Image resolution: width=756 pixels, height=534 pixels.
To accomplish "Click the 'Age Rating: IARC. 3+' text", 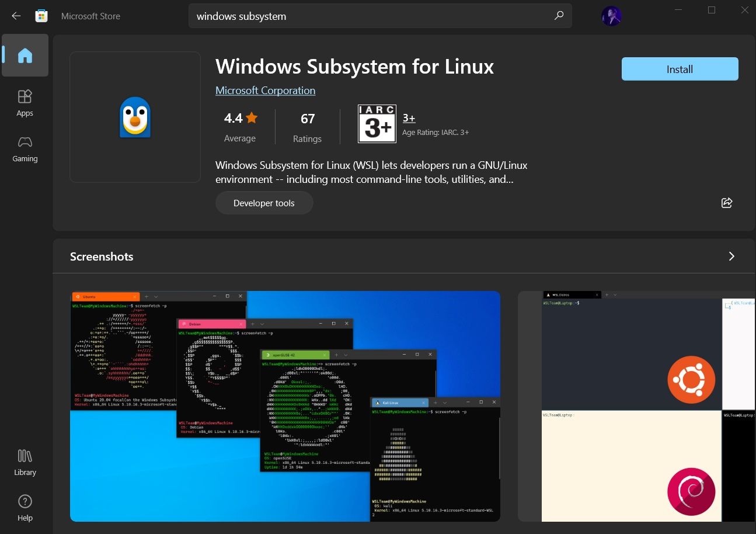I will (x=436, y=133).
